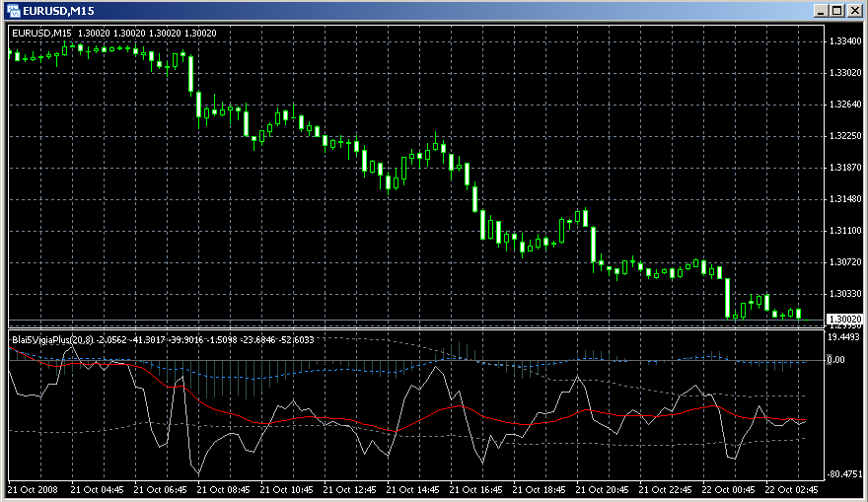
Task: Click the 22 Oct 02:45 time label
Action: pos(795,489)
